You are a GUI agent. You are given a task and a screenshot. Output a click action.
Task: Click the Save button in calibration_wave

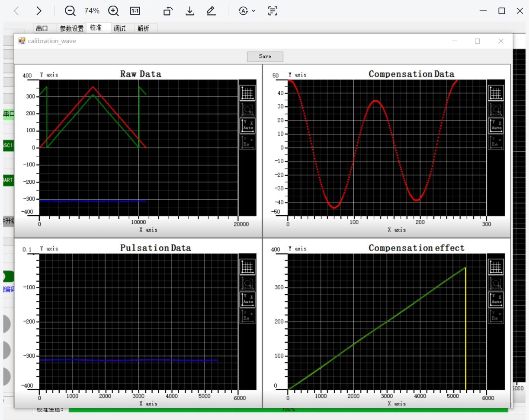click(265, 57)
